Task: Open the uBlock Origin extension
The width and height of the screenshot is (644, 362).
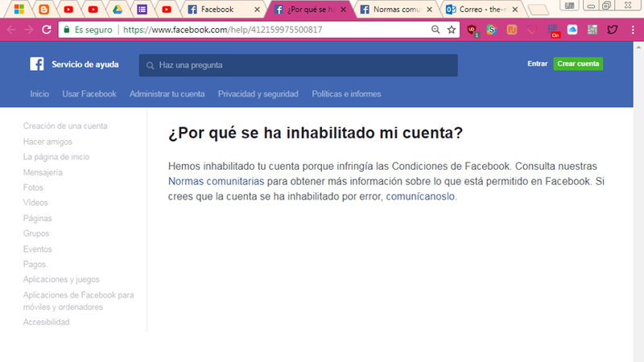Action: pyautogui.click(x=472, y=30)
